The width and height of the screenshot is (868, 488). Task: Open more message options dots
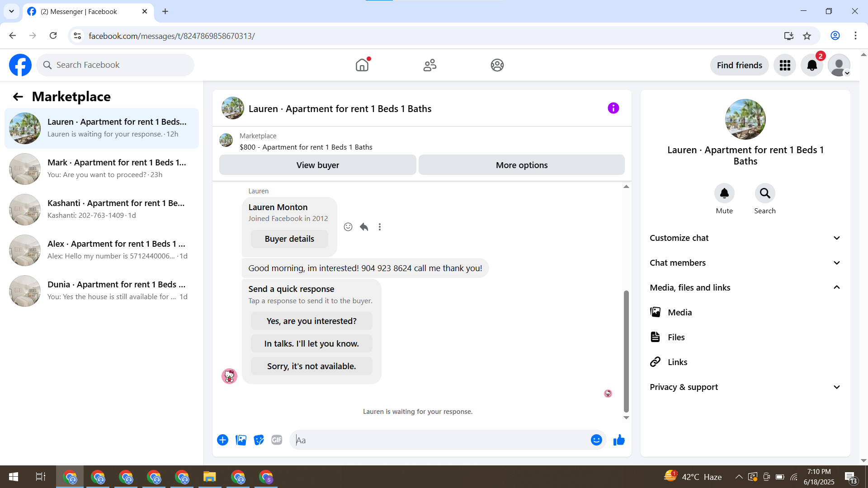380,227
